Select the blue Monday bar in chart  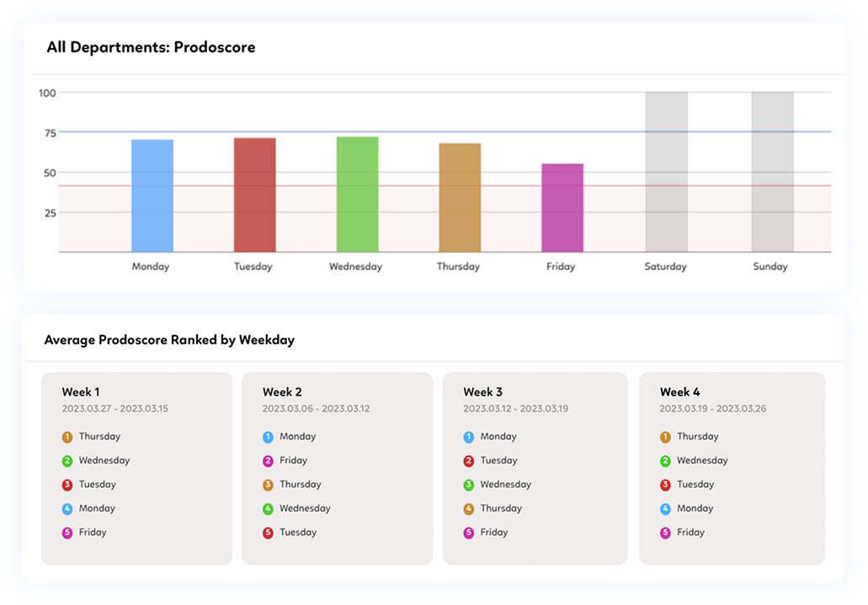pyautogui.click(x=152, y=196)
